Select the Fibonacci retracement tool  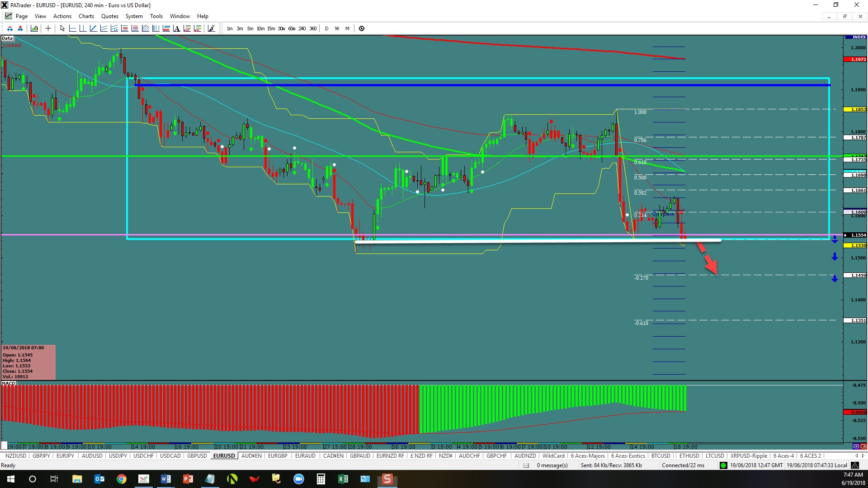tap(124, 28)
